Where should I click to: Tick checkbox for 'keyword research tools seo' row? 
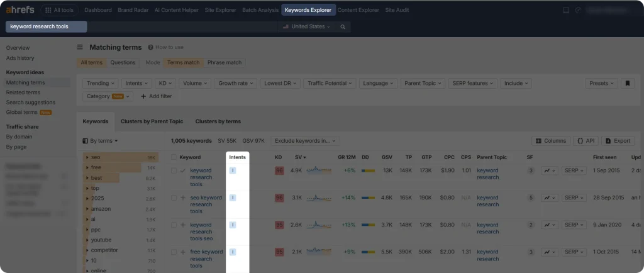[174, 225]
